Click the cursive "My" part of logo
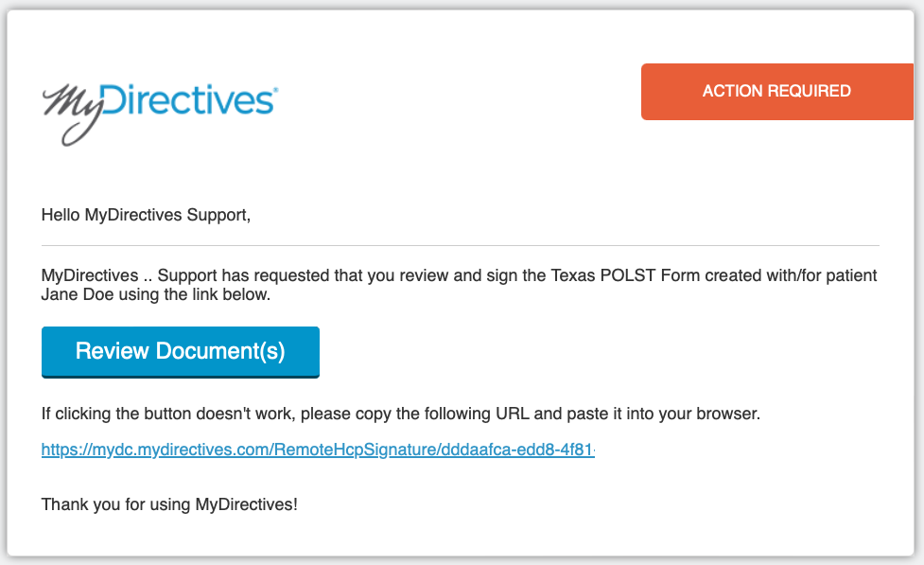The height and width of the screenshot is (565, 924). point(72,114)
